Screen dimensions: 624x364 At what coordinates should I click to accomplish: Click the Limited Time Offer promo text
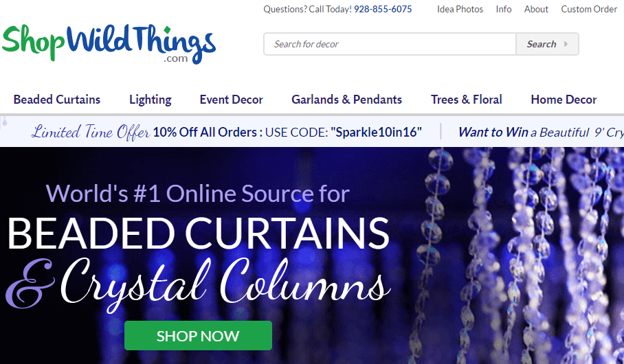coord(91,132)
